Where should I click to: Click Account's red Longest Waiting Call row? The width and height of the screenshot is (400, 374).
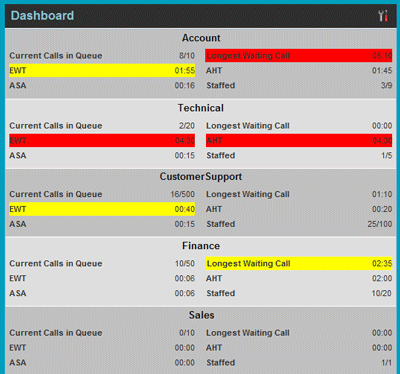click(x=299, y=56)
